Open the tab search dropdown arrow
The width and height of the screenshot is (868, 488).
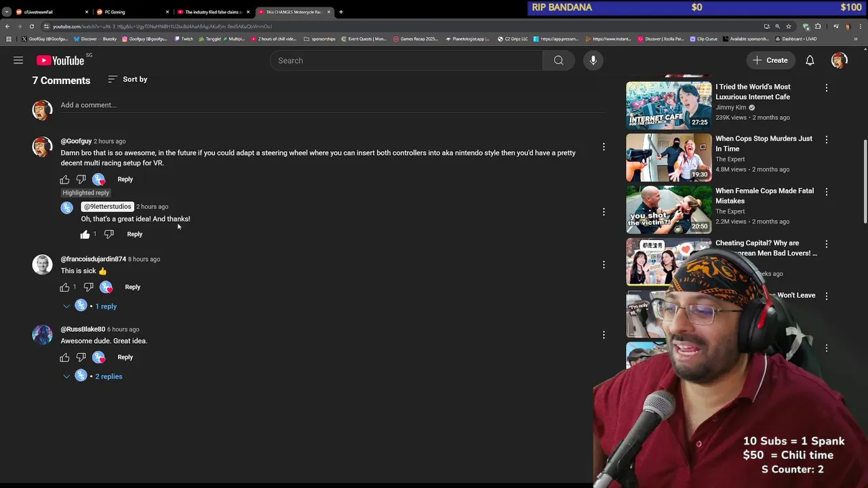(7, 12)
